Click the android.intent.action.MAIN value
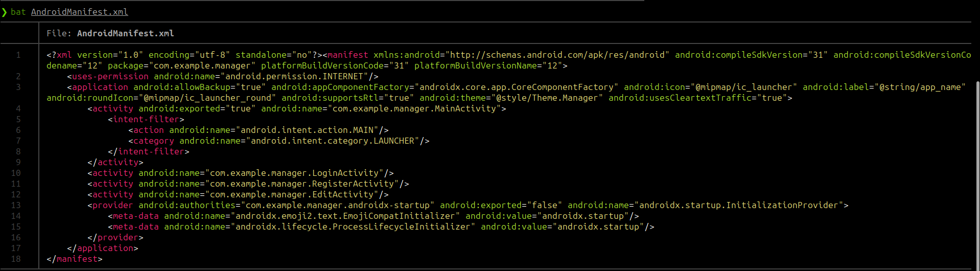The width and height of the screenshot is (980, 271). pyautogui.click(x=309, y=130)
